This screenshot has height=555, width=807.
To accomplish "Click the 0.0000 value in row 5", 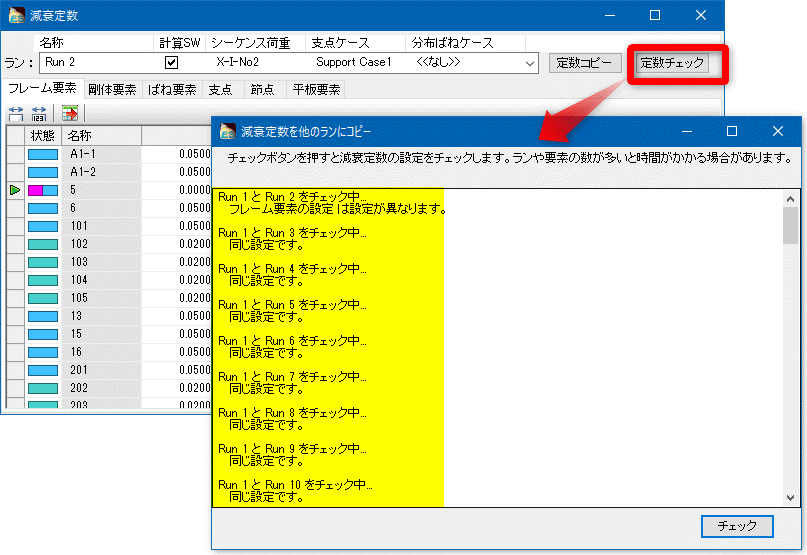I will (x=195, y=190).
